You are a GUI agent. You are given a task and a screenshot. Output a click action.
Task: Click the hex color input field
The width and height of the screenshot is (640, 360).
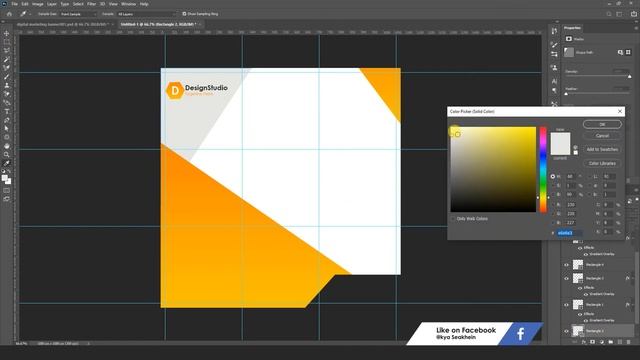tap(570, 233)
